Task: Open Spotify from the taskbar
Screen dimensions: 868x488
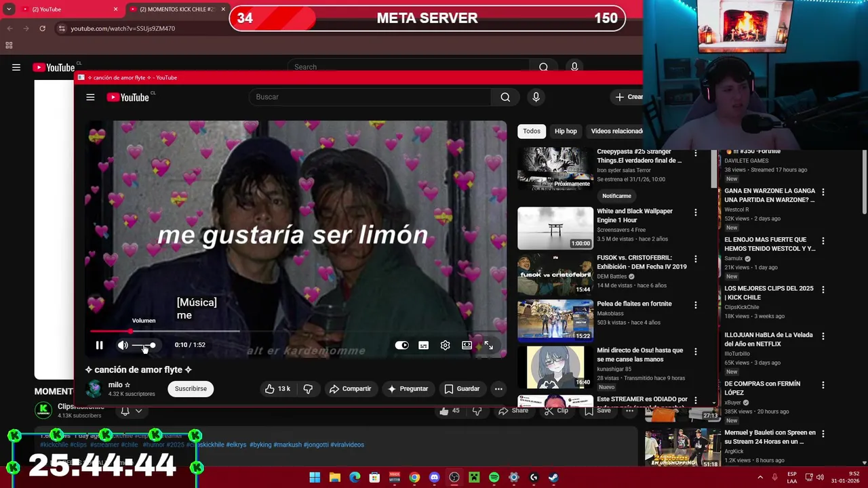Action: (494, 477)
